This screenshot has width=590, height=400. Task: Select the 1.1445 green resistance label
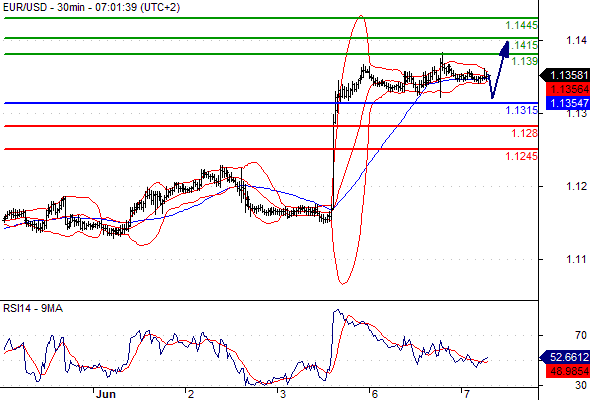(522, 26)
